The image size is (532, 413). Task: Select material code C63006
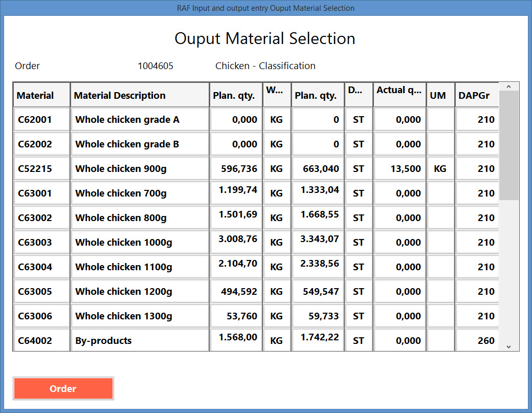point(41,316)
